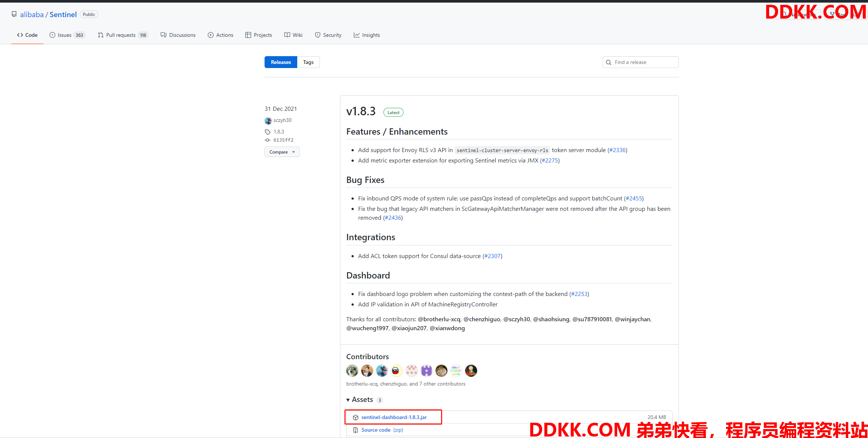Click the alibaba owner link
The width and height of the screenshot is (868, 438).
(32, 15)
